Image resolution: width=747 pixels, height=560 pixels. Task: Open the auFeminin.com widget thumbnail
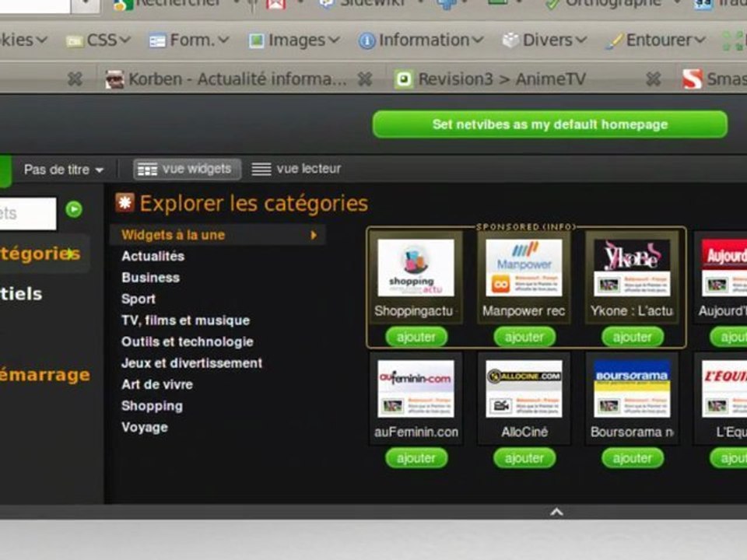click(416, 389)
